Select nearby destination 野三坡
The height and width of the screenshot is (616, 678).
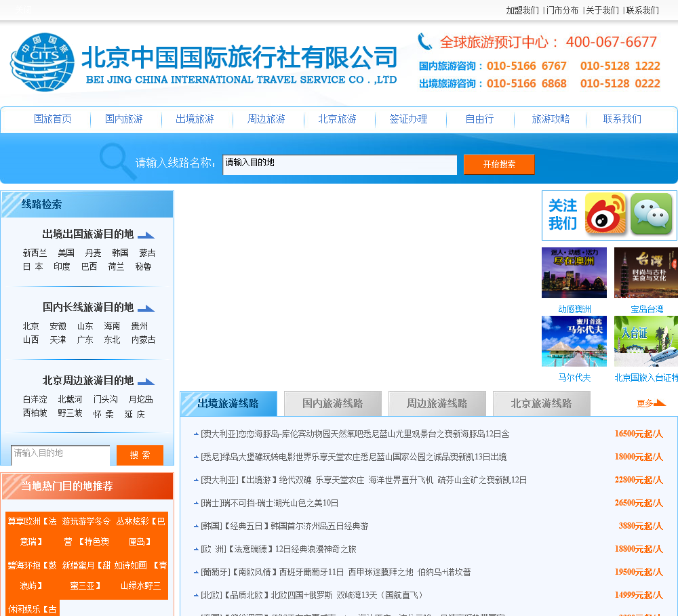click(70, 413)
